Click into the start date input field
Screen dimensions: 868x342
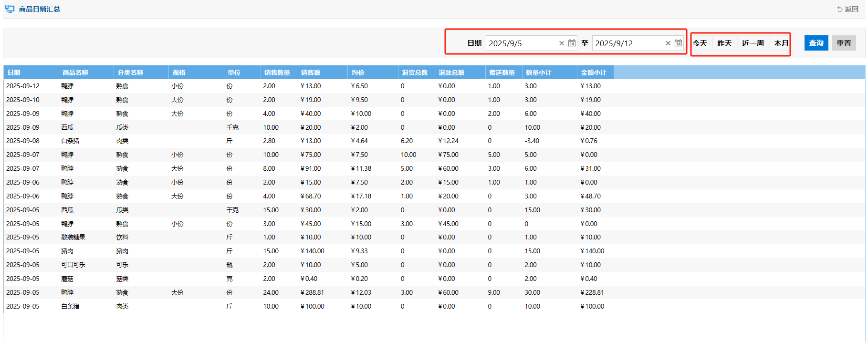tap(521, 43)
